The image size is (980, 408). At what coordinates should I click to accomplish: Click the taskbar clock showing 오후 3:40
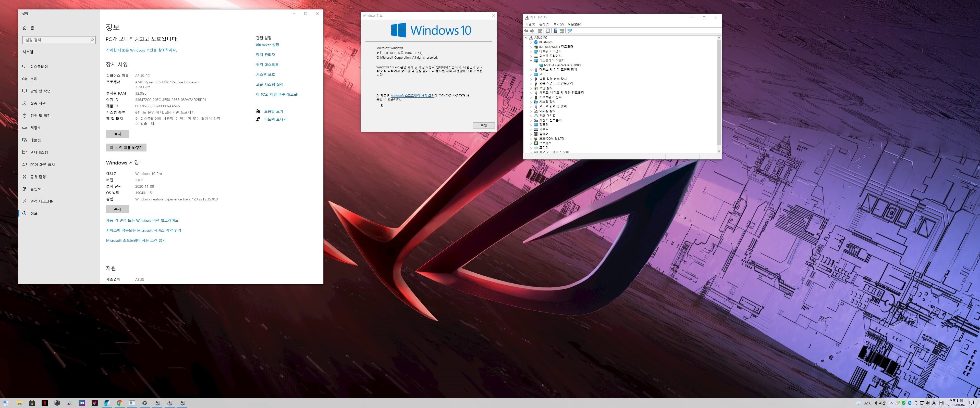(956, 403)
